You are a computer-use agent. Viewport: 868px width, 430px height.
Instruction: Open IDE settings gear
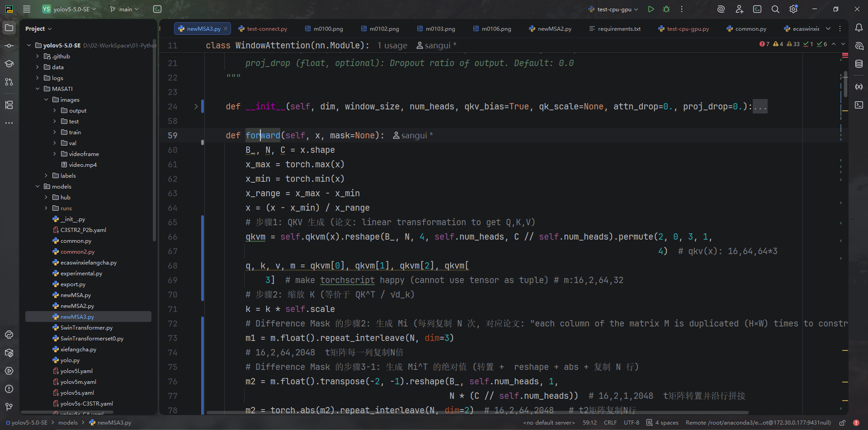pos(793,9)
